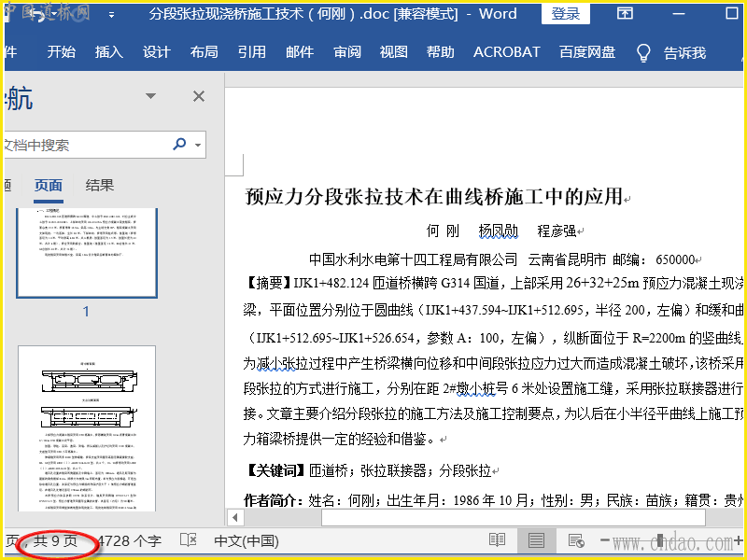Close the navigation pane with X
The width and height of the screenshot is (747, 560).
click(x=199, y=96)
